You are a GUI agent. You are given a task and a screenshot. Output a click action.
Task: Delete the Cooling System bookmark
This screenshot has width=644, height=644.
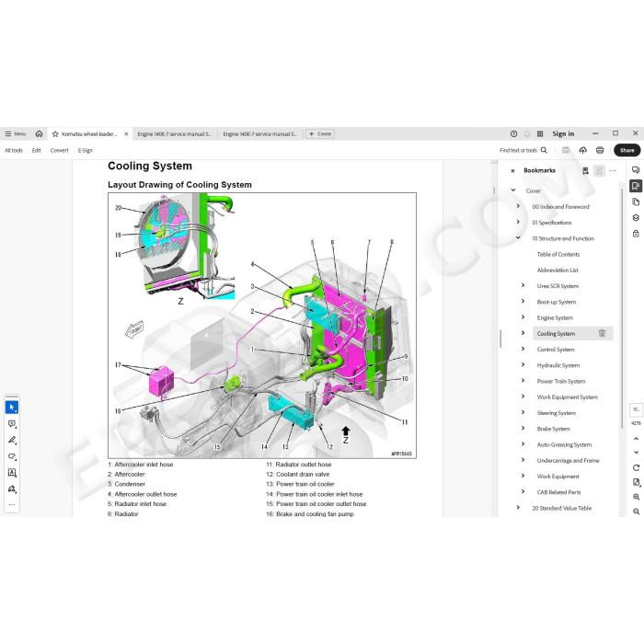point(602,333)
